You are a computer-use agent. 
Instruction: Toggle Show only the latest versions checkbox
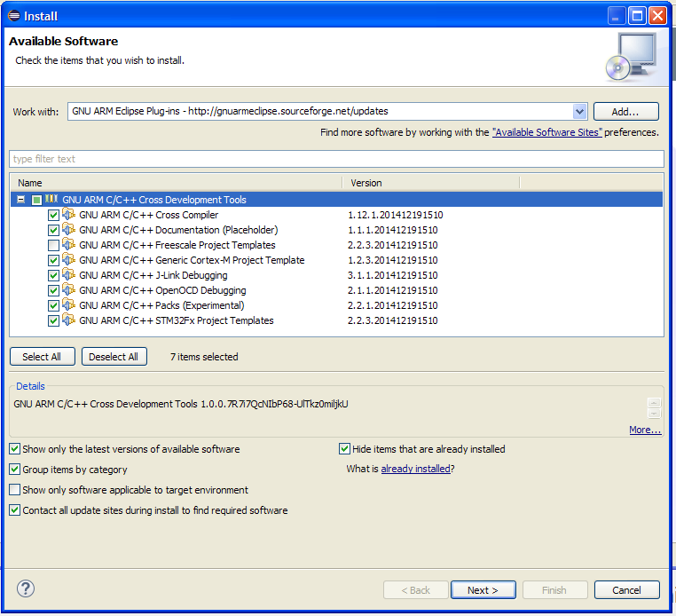(x=15, y=448)
